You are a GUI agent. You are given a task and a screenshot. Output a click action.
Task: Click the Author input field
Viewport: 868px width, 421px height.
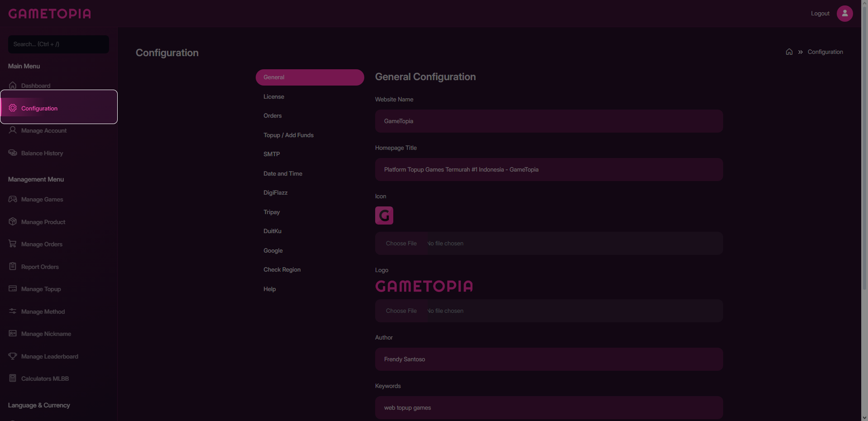549,359
